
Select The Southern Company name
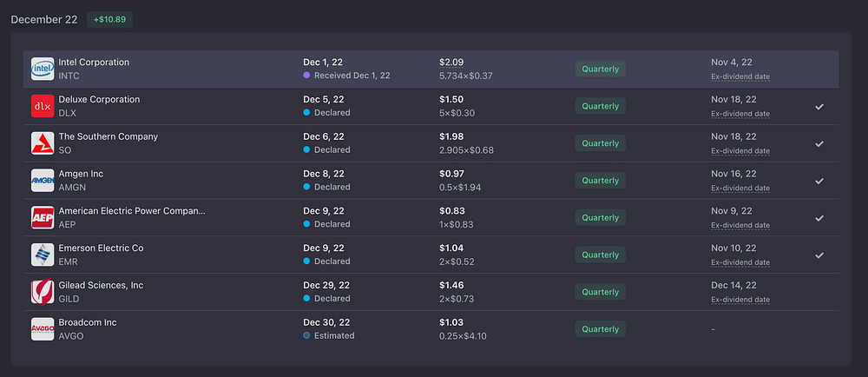tap(108, 136)
